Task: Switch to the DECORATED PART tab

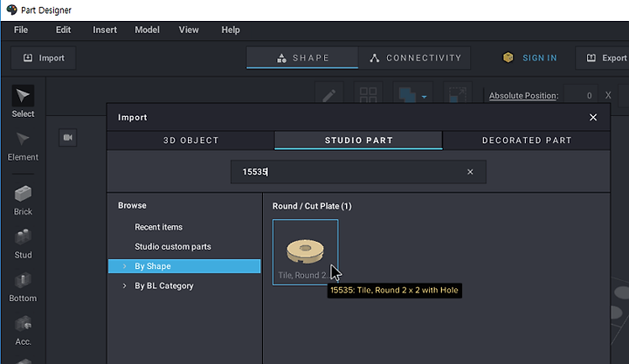Action: point(527,141)
